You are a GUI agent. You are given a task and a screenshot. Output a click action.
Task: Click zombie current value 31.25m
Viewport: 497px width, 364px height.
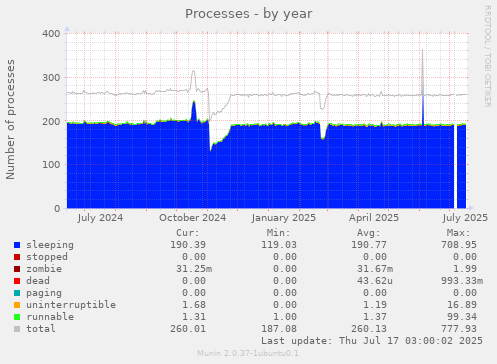pos(194,269)
